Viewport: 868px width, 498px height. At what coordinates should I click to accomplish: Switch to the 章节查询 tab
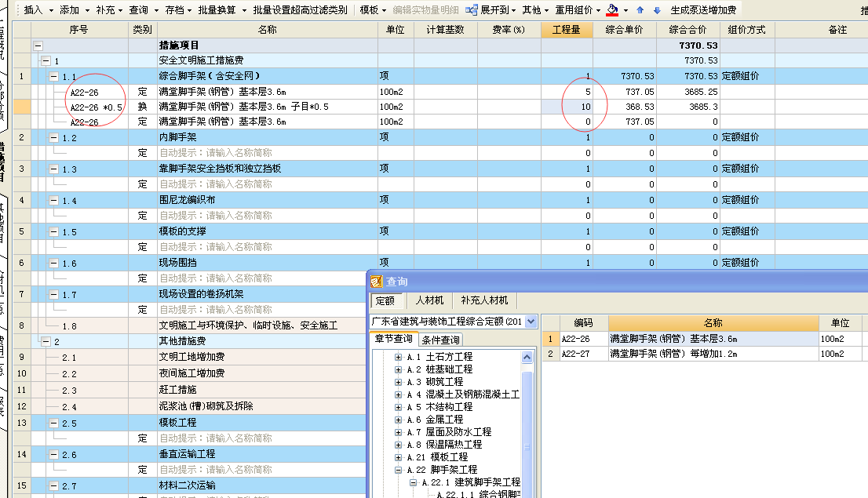click(393, 339)
